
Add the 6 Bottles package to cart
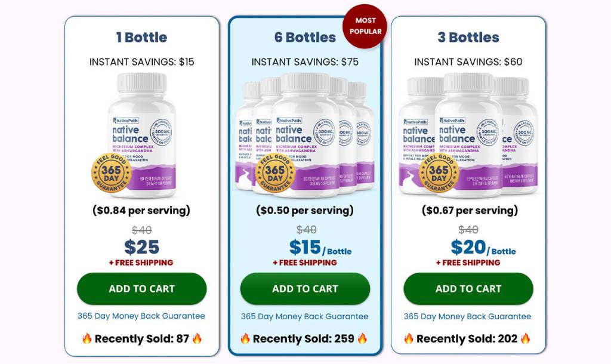pos(305,289)
